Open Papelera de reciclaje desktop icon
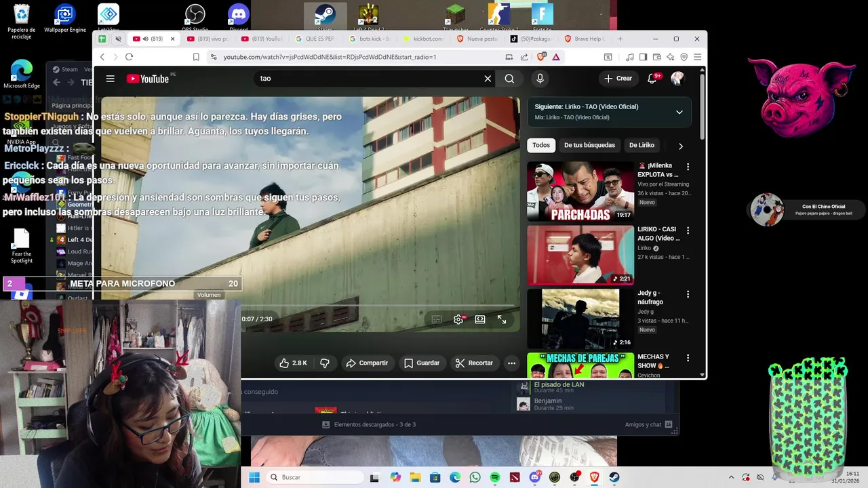The image size is (868, 488). point(22,22)
